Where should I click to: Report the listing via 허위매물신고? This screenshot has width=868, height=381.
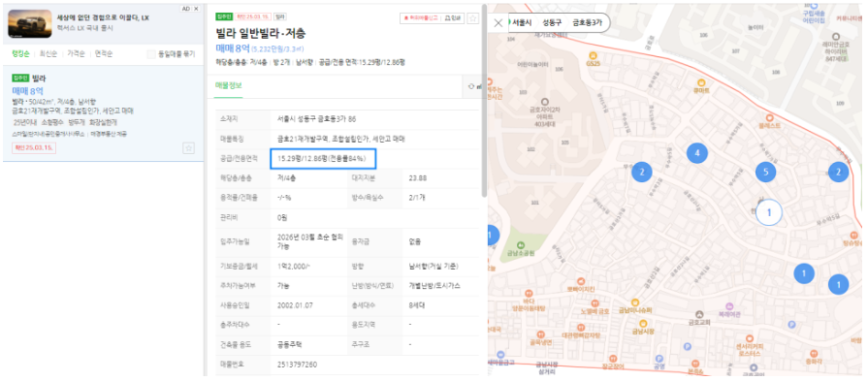(x=421, y=17)
